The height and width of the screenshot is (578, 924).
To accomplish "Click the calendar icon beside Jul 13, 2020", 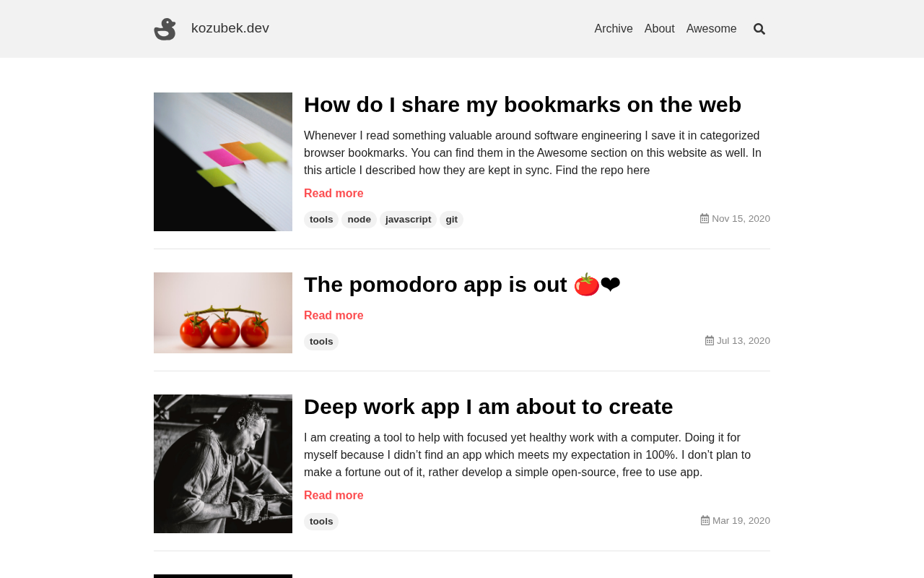I will [710, 340].
